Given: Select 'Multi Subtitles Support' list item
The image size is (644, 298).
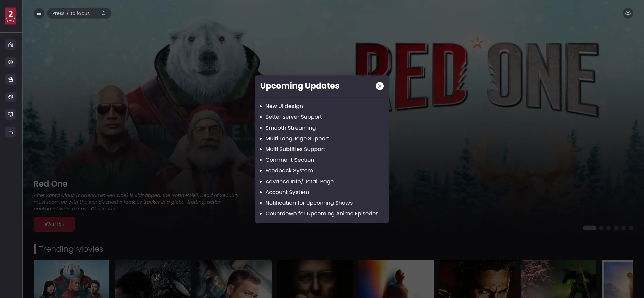Looking at the screenshot, I should pos(295,149).
